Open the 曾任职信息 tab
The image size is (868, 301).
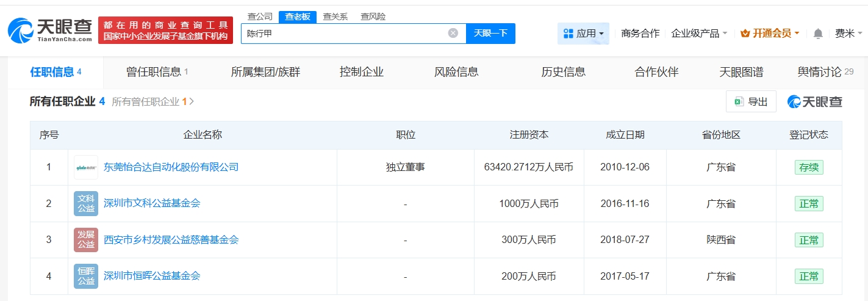point(157,72)
